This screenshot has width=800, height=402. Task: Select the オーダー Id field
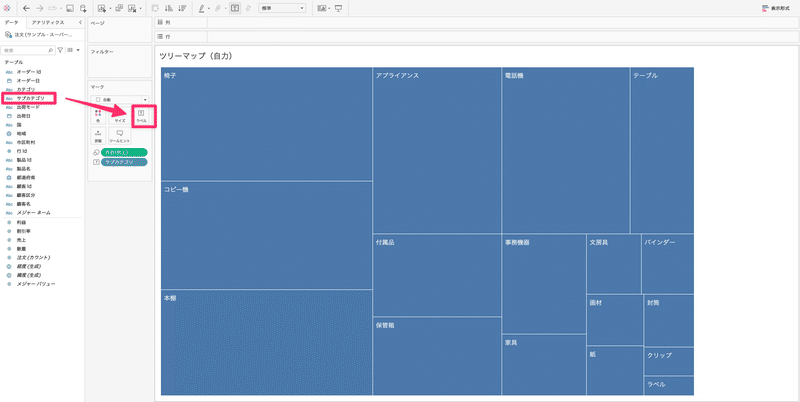point(29,72)
